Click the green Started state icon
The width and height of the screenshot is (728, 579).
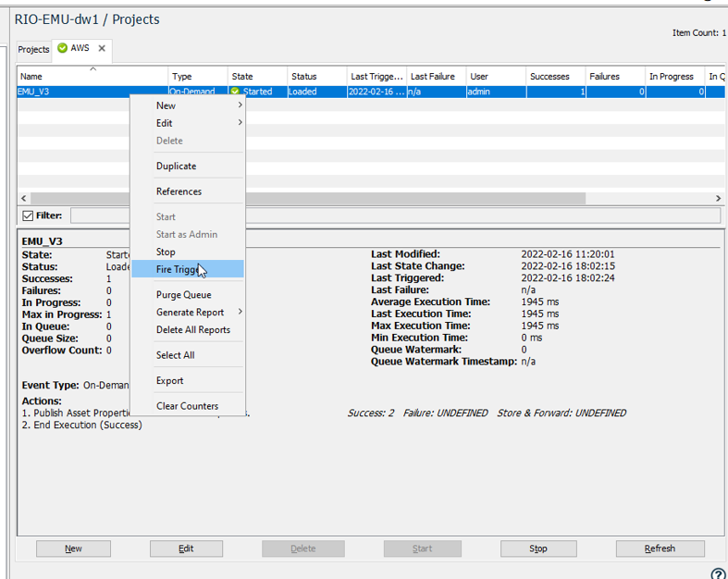235,92
